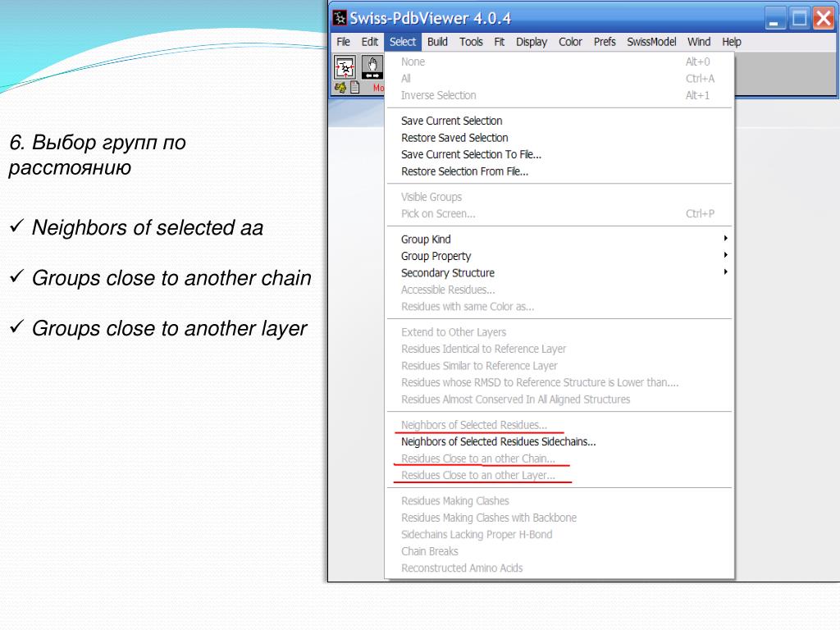Open the Fit menu
840x630 pixels.
pos(500,42)
